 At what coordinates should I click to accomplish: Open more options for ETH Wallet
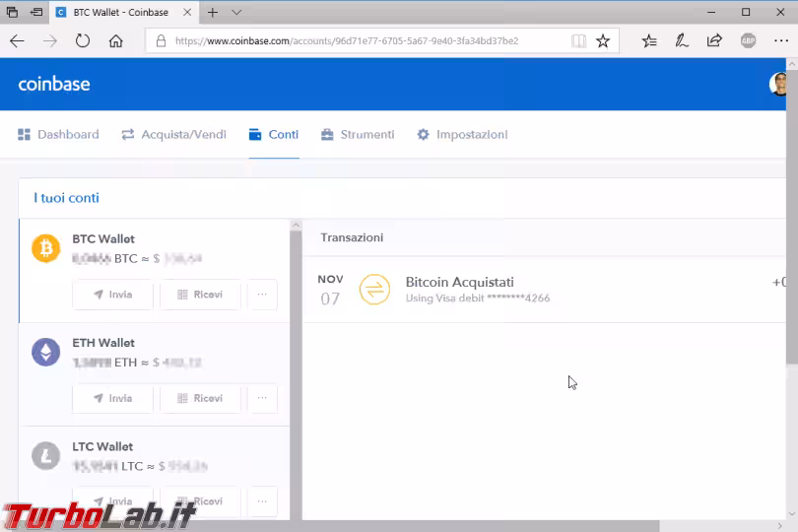click(x=263, y=398)
